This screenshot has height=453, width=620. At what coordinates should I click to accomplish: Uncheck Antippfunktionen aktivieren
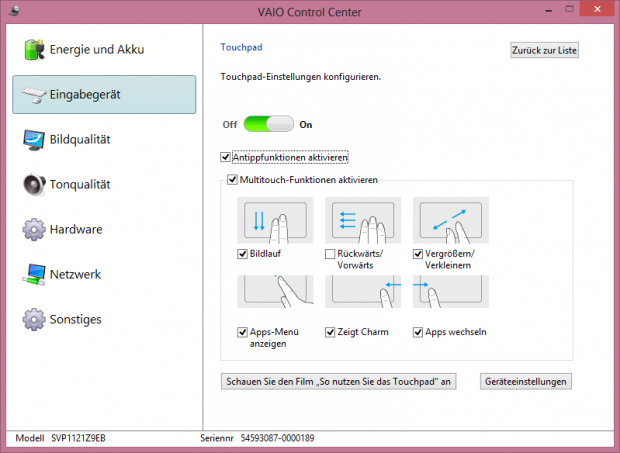tap(225, 157)
